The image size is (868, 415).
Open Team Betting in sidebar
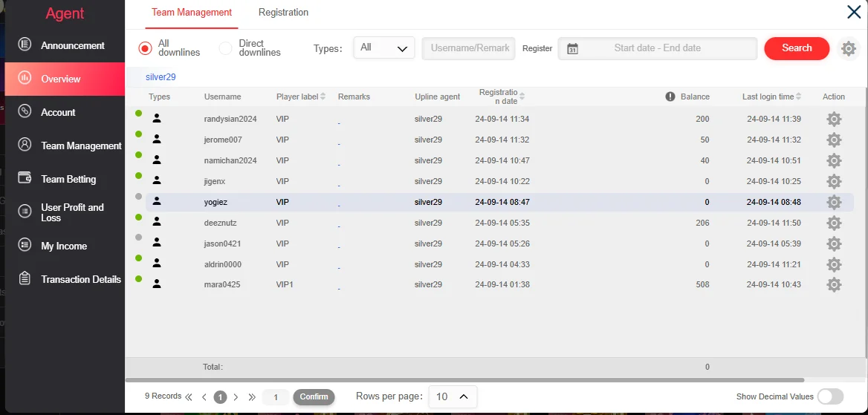coord(65,179)
